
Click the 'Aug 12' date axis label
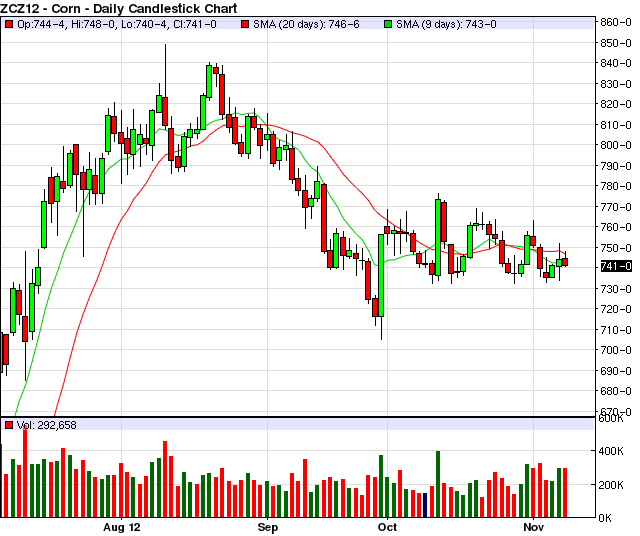122,527
